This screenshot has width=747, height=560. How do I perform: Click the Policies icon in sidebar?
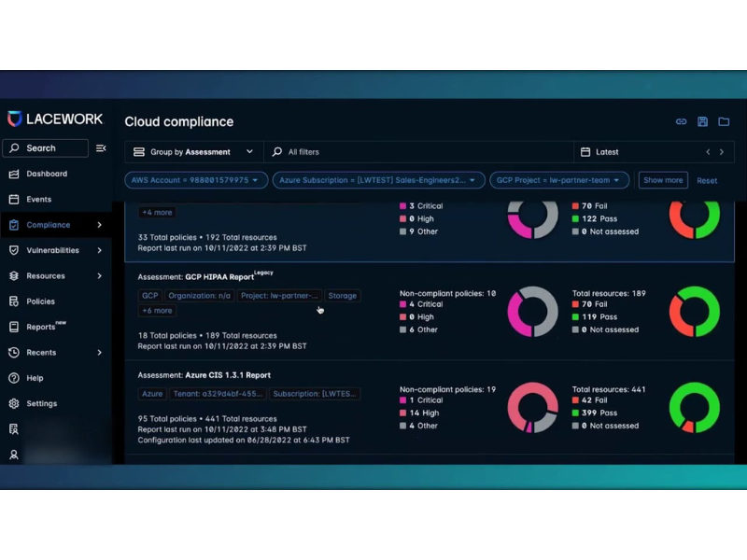(14, 301)
